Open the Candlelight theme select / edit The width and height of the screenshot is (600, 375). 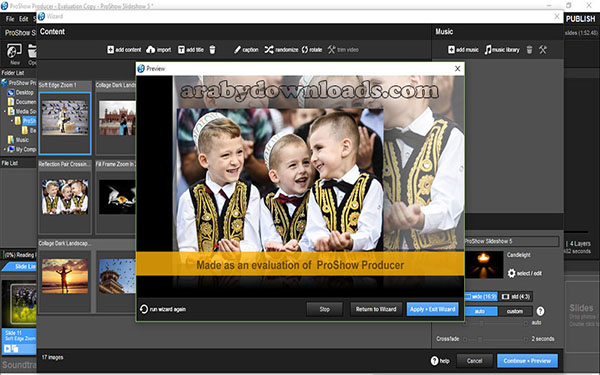click(524, 273)
